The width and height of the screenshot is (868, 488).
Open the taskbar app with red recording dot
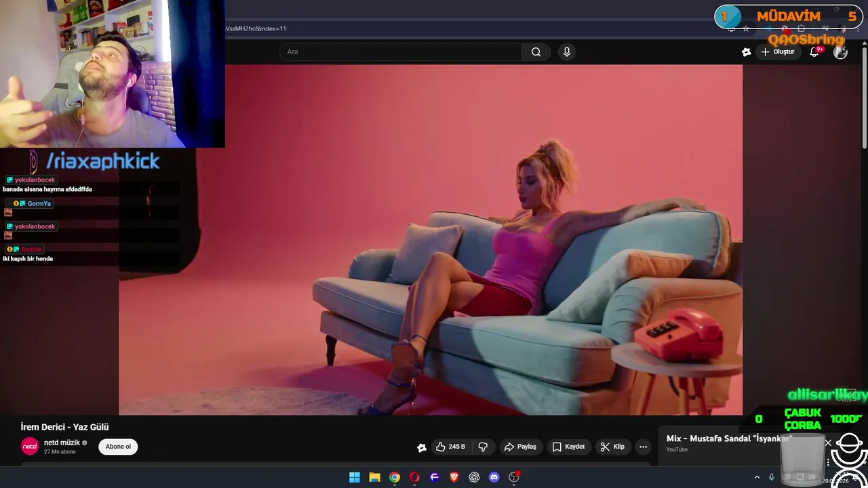514,477
